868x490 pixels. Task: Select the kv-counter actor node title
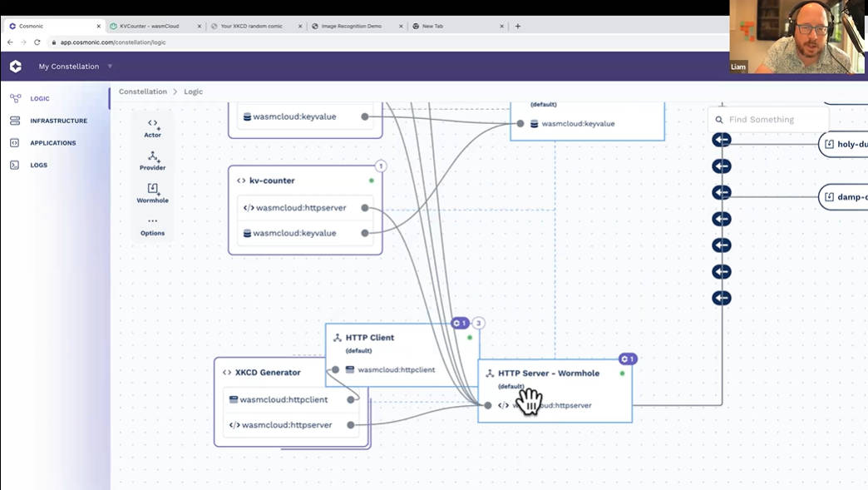point(272,181)
